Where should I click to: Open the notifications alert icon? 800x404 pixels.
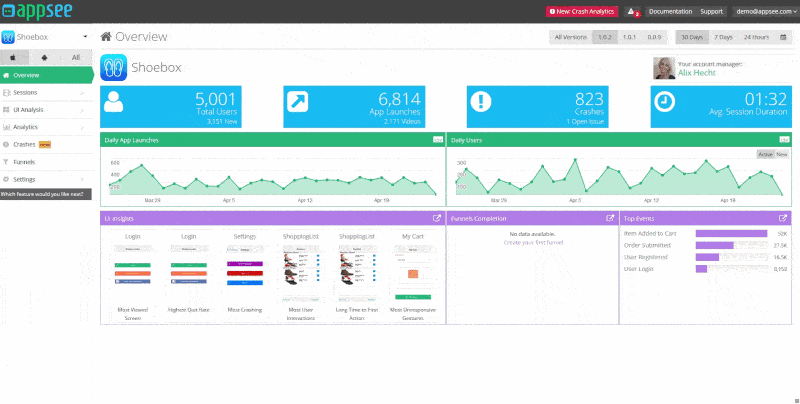632,11
